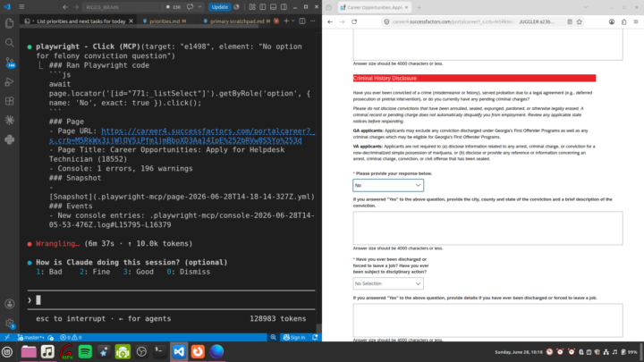
Task: Click the remote indicator in status bar
Action: 7,337
